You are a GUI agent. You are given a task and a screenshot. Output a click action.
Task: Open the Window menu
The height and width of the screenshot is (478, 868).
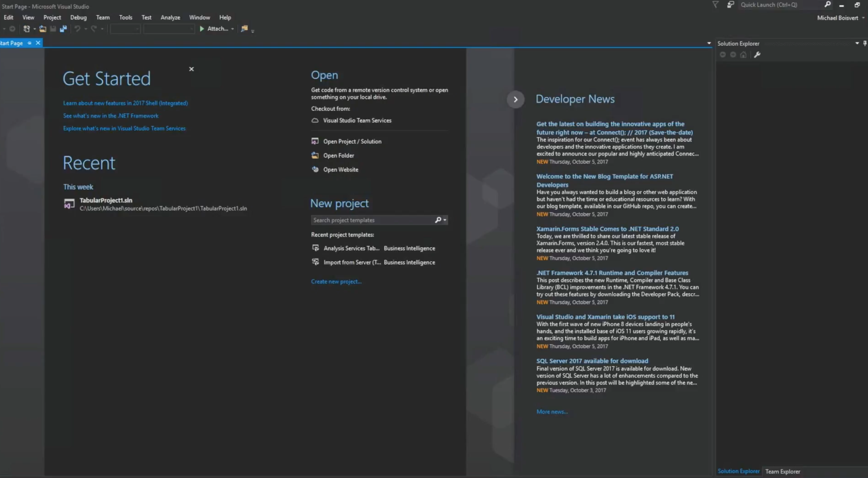[200, 17]
